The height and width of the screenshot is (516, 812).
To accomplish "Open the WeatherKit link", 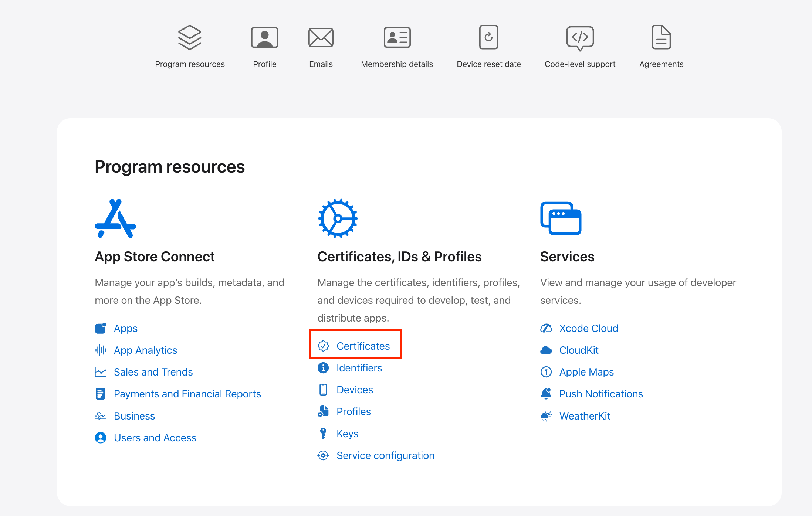I will click(585, 416).
